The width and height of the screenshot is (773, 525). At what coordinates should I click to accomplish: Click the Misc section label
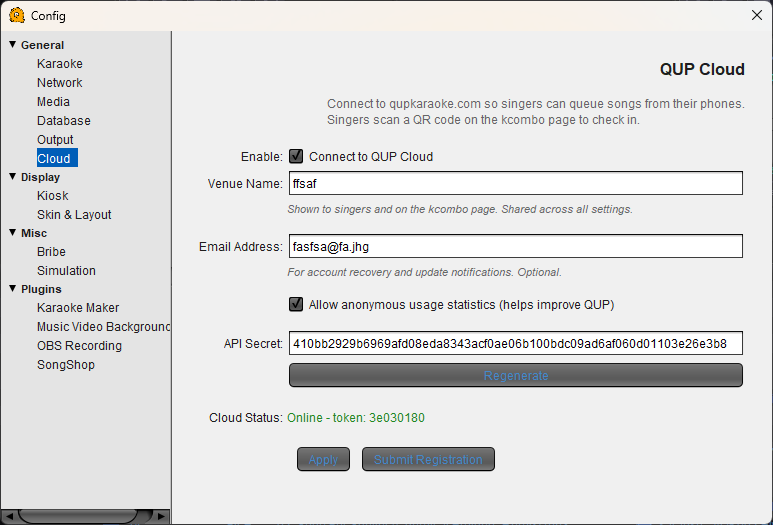pyautogui.click(x=34, y=233)
